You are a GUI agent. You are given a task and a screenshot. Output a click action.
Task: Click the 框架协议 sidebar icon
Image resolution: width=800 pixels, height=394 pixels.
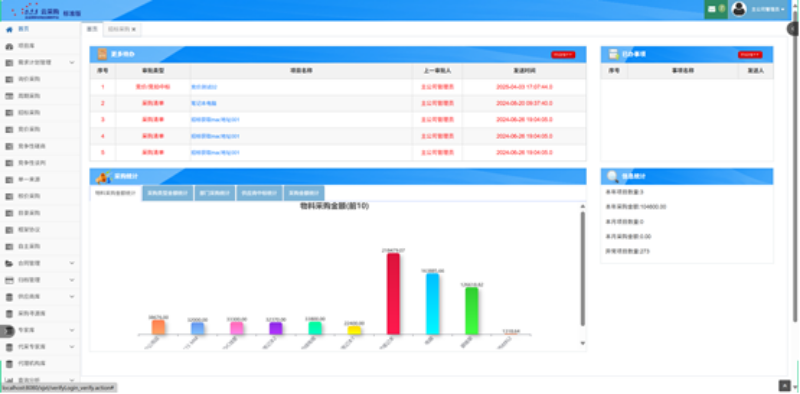9,230
